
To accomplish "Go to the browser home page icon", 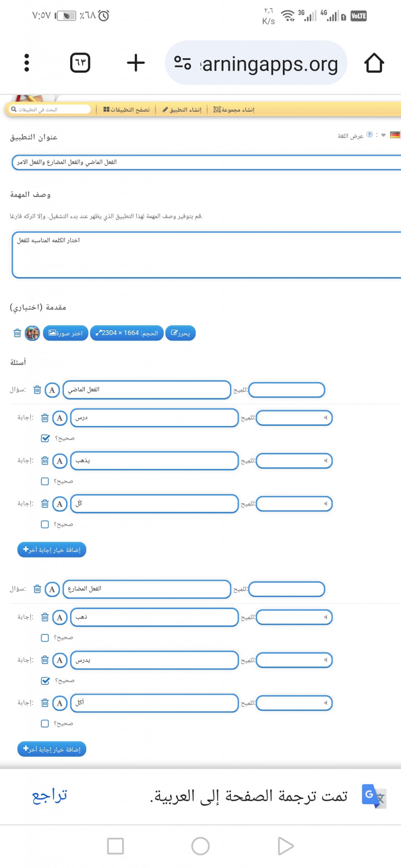I will click(x=374, y=63).
